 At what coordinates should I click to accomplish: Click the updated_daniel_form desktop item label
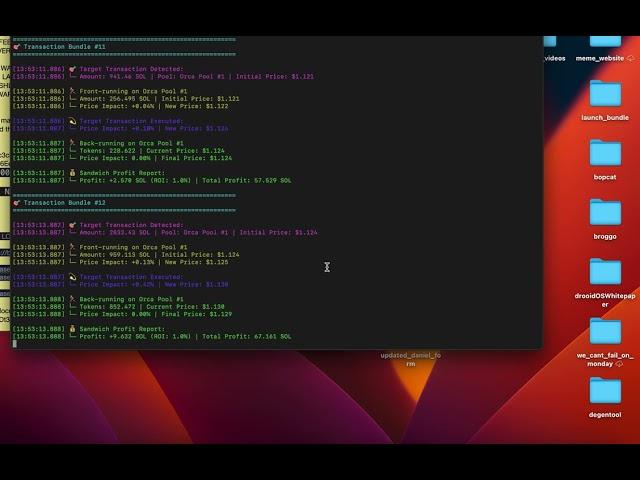[x=411, y=359]
